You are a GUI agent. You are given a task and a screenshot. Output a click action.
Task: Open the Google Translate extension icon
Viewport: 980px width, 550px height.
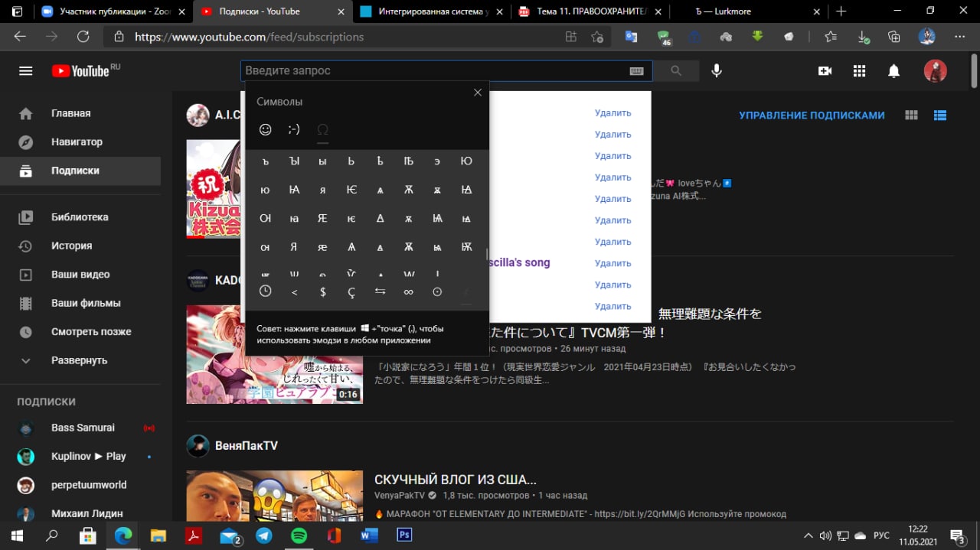[632, 37]
